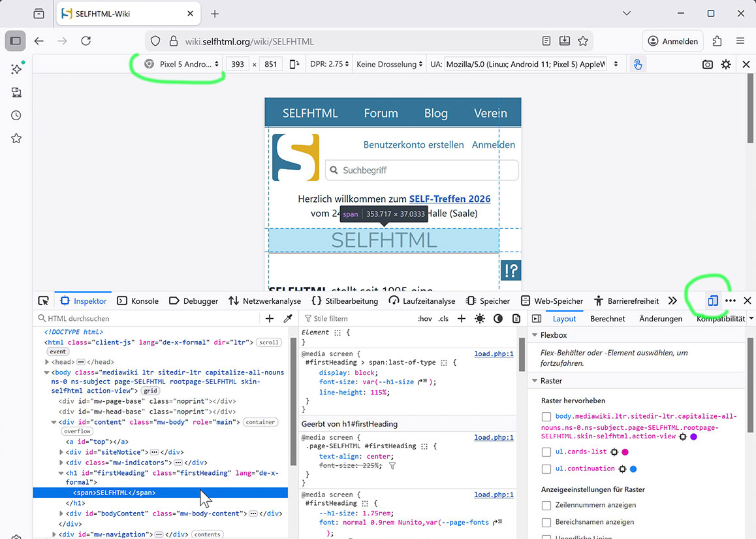Rotate the viewport orientation

click(x=295, y=64)
